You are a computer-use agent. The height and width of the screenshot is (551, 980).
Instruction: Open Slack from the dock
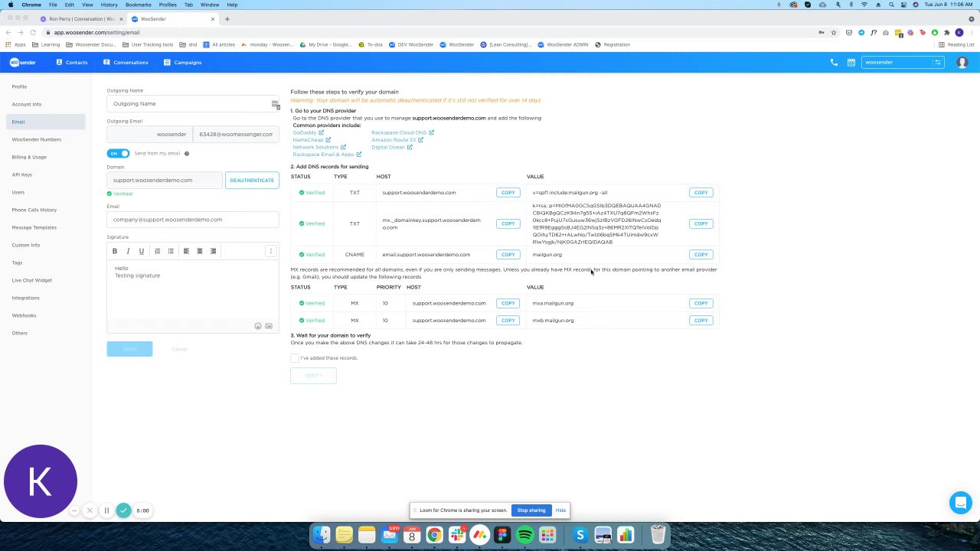pos(457,535)
